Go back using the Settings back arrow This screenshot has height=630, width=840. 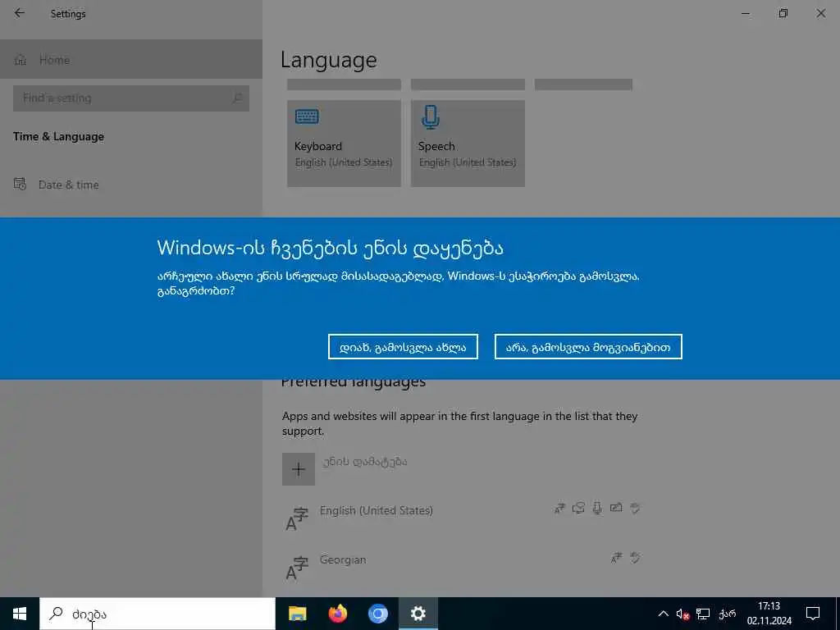[x=20, y=13]
